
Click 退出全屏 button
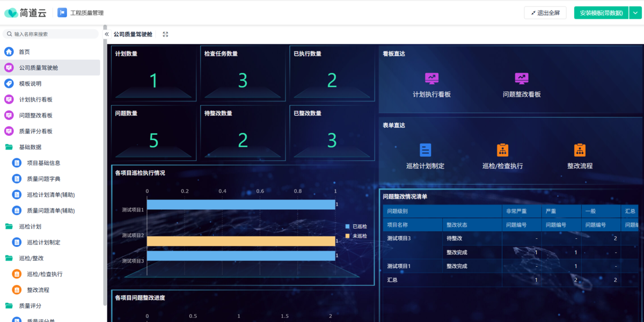(x=545, y=13)
